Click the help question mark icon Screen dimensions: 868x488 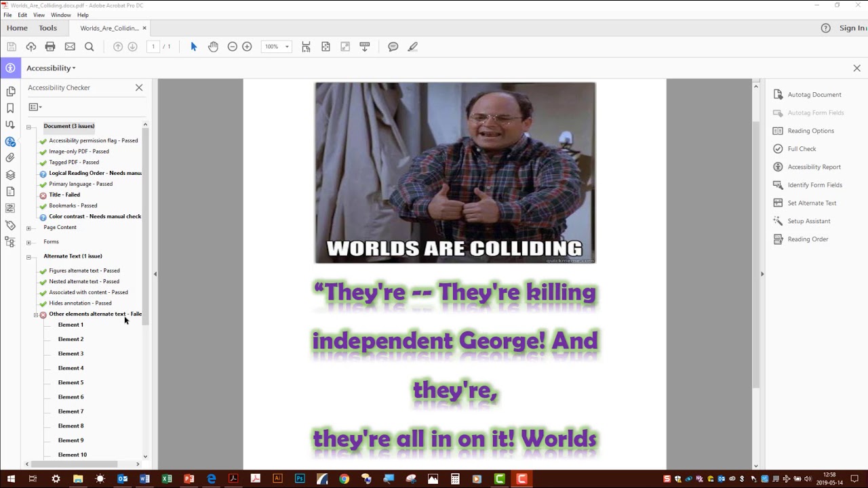[825, 28]
